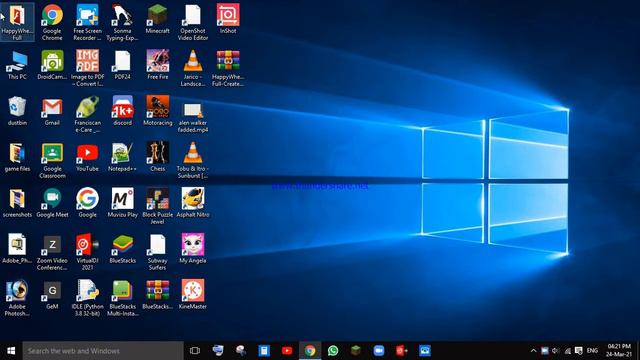Select the Minecraft desktop shortcut
Viewport: 640px width, 360px height.
click(158, 19)
